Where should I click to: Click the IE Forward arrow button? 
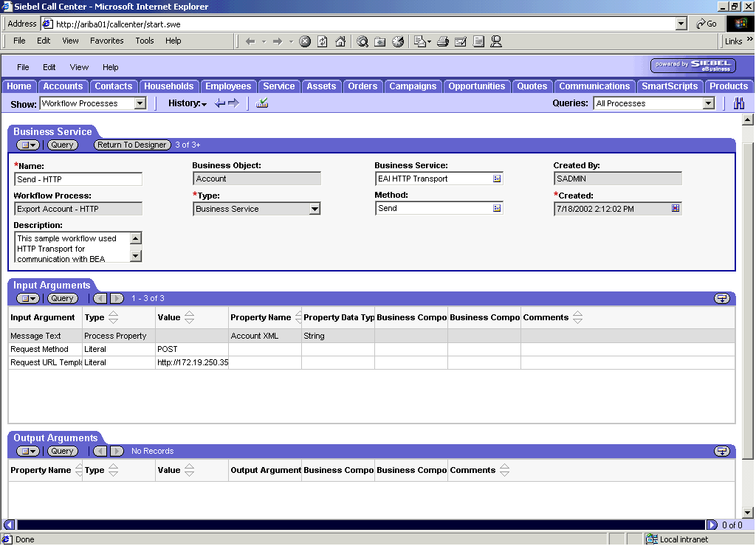pos(278,41)
